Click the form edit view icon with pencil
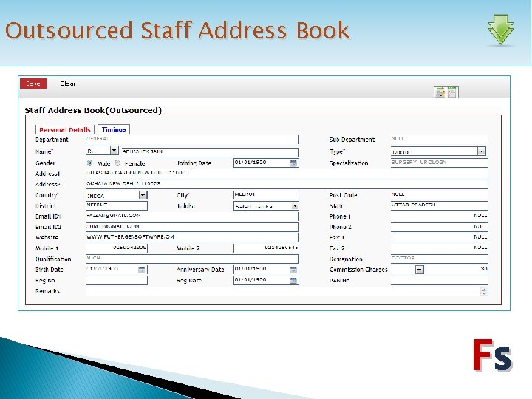Screen dimensions: 532x399 click(x=440, y=92)
